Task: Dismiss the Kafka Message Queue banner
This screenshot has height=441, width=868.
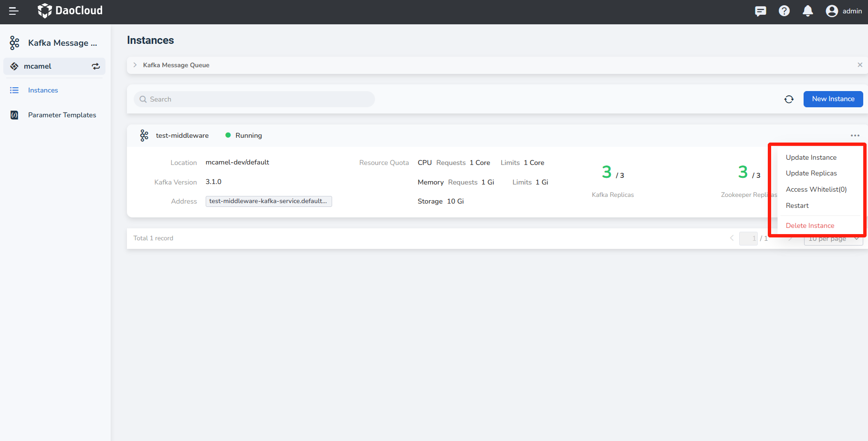Action: tap(860, 65)
